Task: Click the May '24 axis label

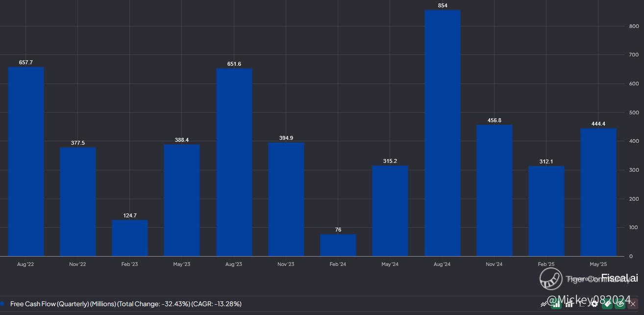Action: click(x=390, y=264)
